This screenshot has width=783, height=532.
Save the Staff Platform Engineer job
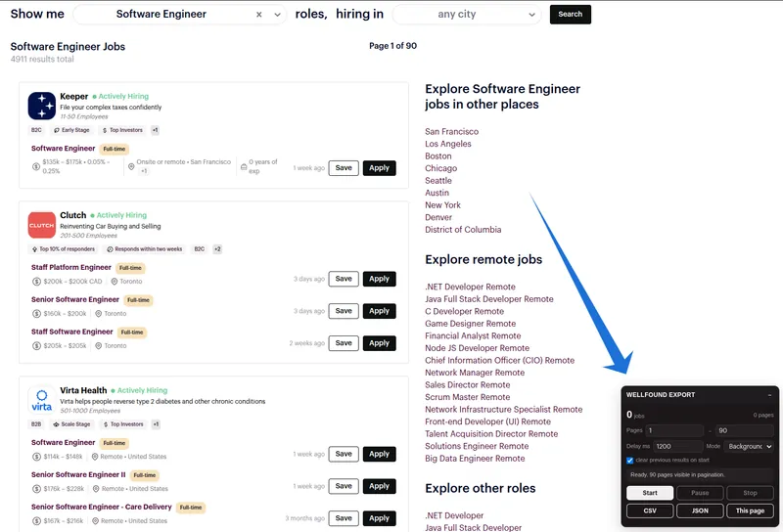click(x=344, y=279)
